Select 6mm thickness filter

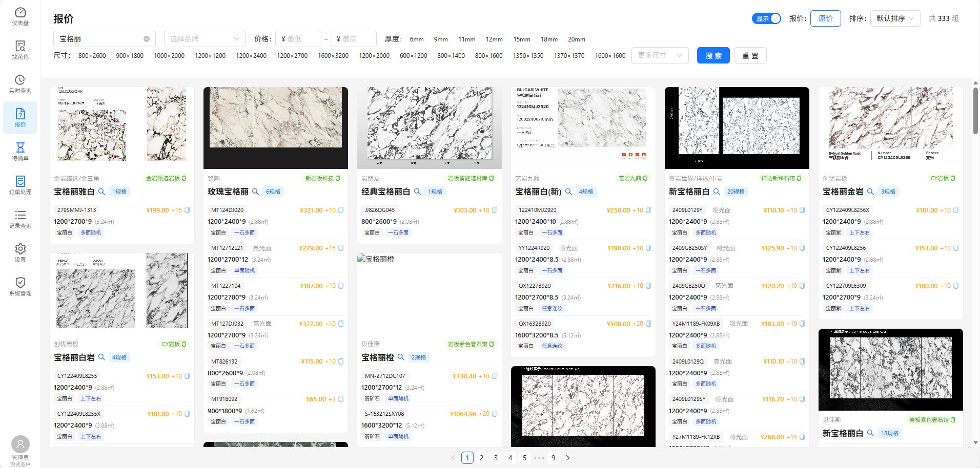coord(417,39)
